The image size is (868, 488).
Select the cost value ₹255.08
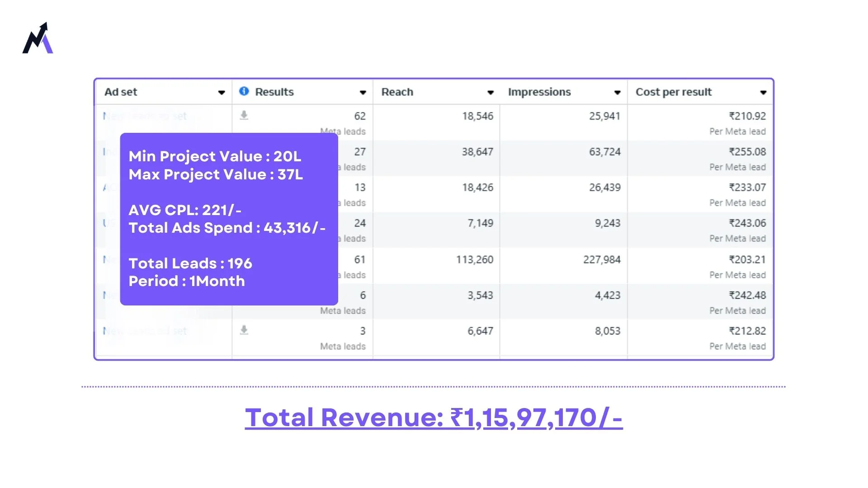747,152
